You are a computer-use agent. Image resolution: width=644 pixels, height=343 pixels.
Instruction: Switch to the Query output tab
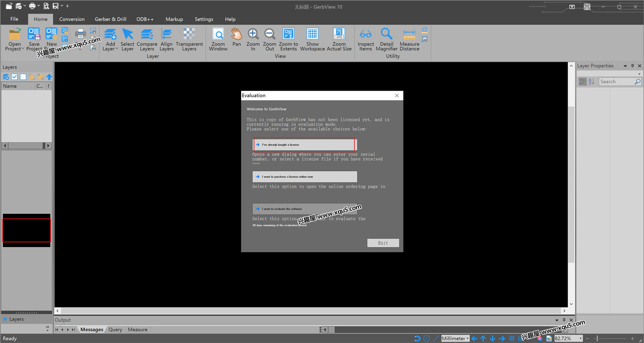tap(115, 330)
